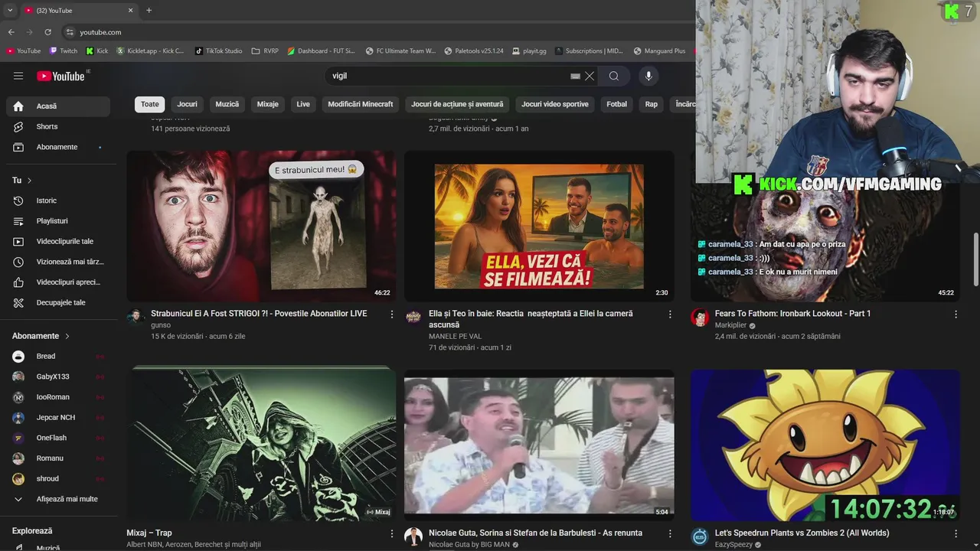This screenshot has height=551, width=980.
Task: Open menu for Fears To Fathom video
Action: [955, 315]
